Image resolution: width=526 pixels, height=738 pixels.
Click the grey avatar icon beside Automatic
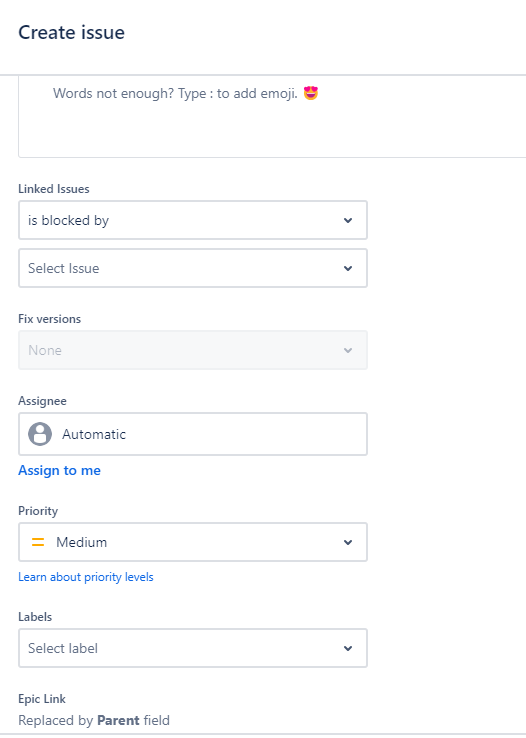point(40,434)
